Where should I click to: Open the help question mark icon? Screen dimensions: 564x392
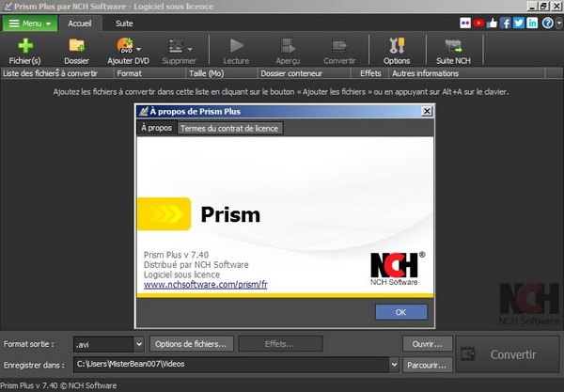point(547,24)
